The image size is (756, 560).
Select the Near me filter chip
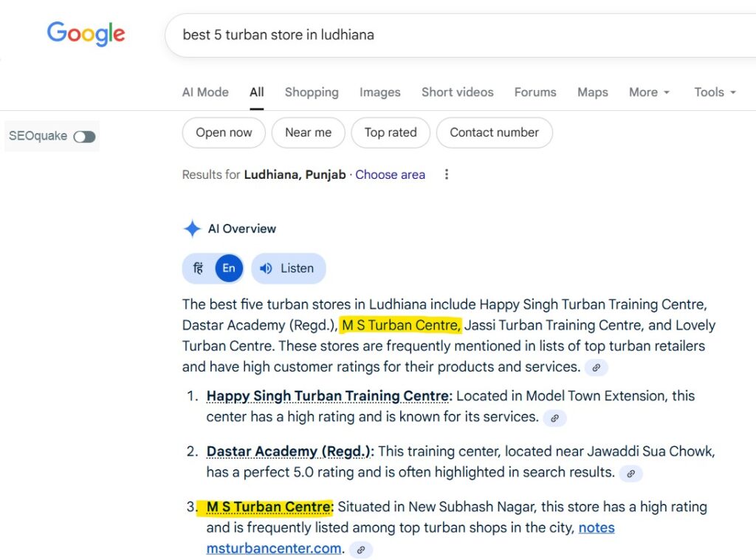(x=308, y=132)
